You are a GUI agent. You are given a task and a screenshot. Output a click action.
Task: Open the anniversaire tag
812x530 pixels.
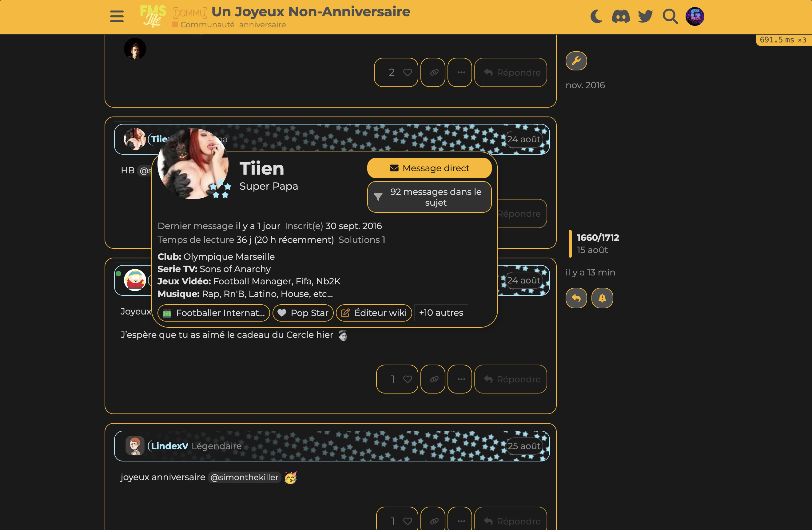point(262,25)
